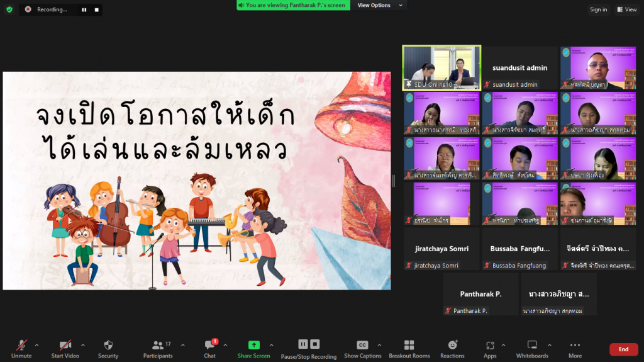Open Breakout Rooms
This screenshot has width=644, height=362.
[x=409, y=348]
